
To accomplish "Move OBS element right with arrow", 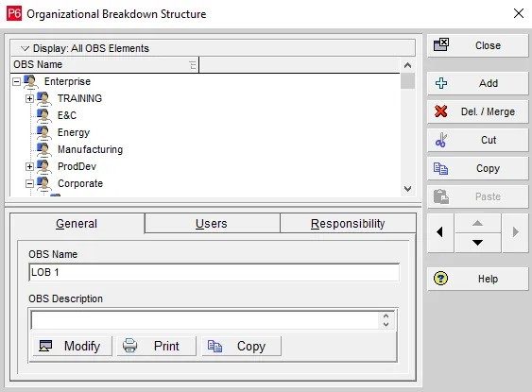I will pyautogui.click(x=515, y=232).
